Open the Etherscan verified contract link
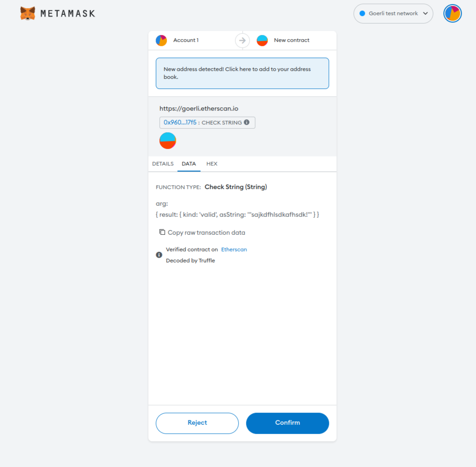Image resolution: width=476 pixels, height=467 pixels. coord(234,249)
